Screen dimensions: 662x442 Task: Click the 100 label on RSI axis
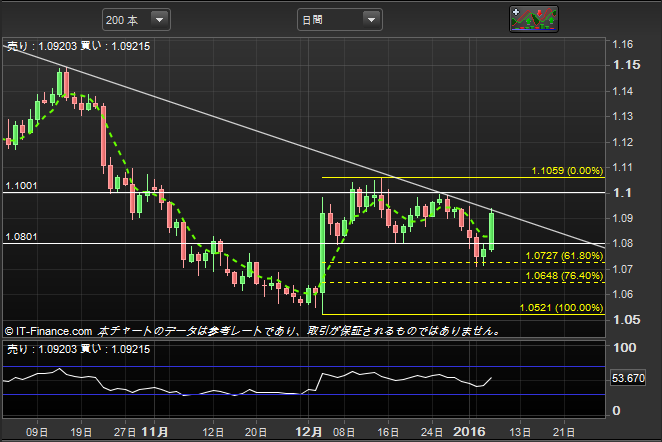[625, 347]
